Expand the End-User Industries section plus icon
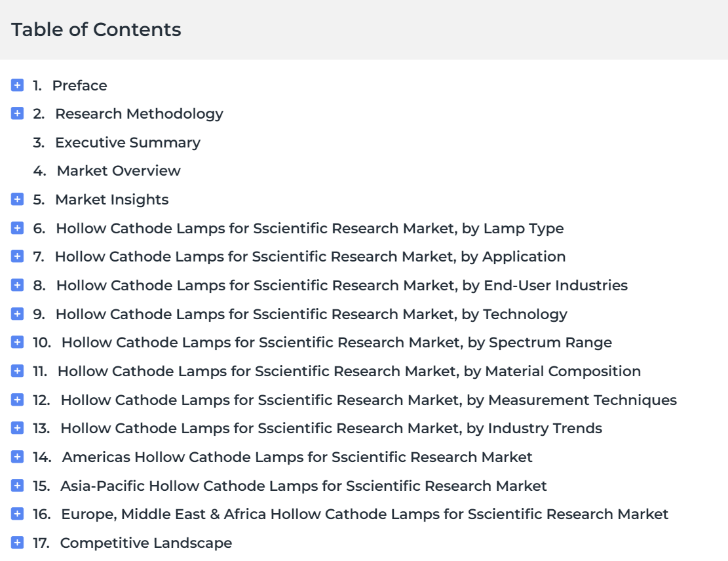This screenshot has width=728, height=561. (x=17, y=285)
